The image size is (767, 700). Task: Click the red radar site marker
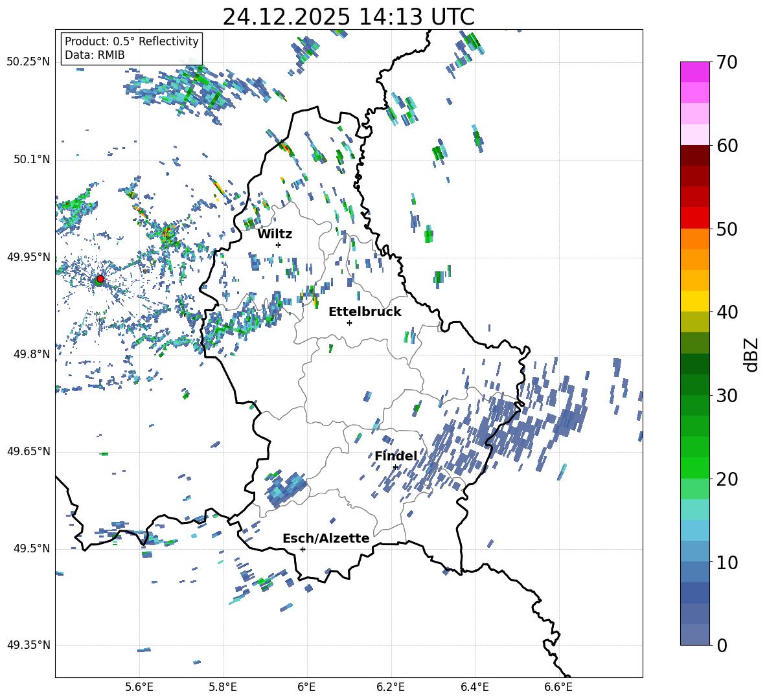click(x=100, y=279)
